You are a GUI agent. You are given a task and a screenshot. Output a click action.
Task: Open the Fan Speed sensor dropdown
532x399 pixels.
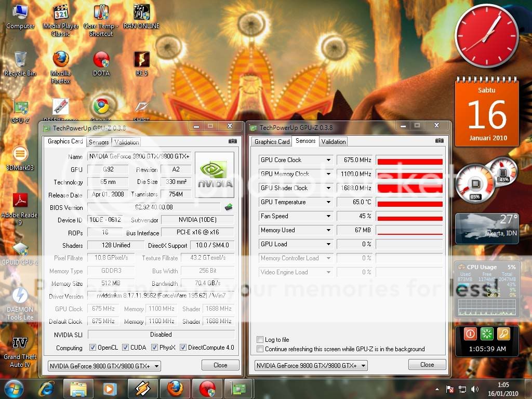tap(328, 216)
